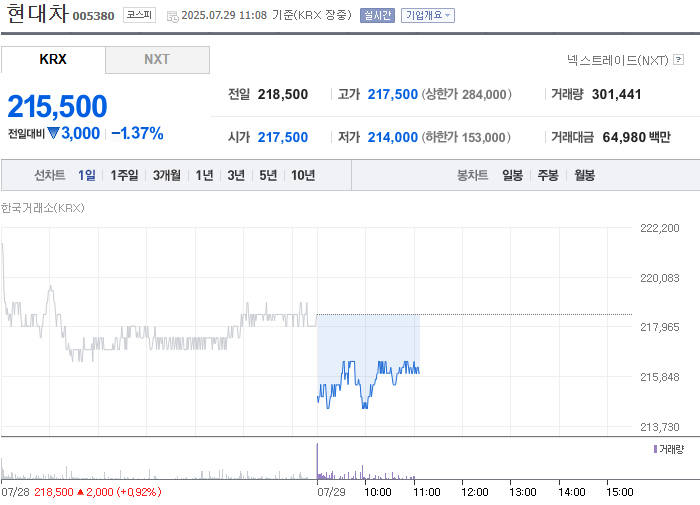Viewport: 700px width, 505px height.
Task: Show the 주봉 weekly candle chart
Action: (x=548, y=175)
